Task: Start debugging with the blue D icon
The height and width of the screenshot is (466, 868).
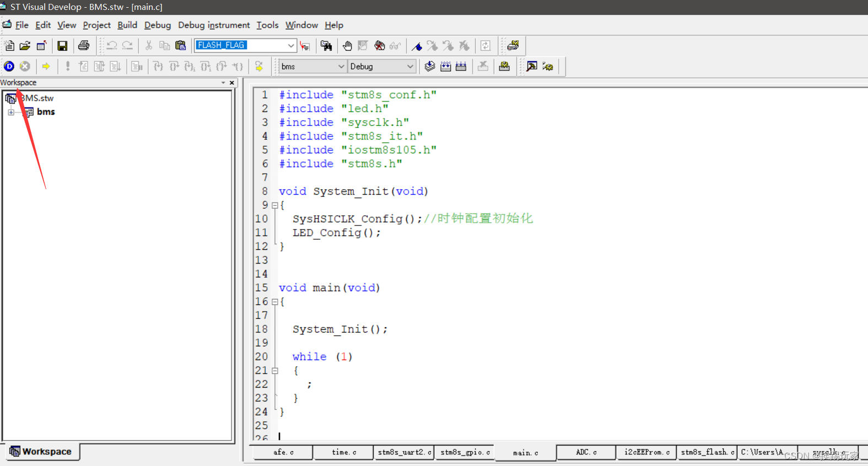Action: [x=9, y=66]
